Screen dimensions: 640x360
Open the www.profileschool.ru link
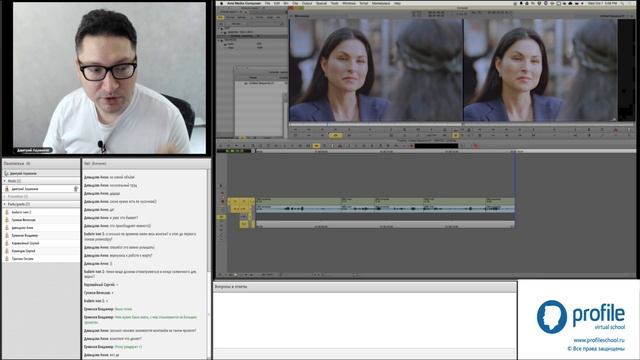coord(599,340)
